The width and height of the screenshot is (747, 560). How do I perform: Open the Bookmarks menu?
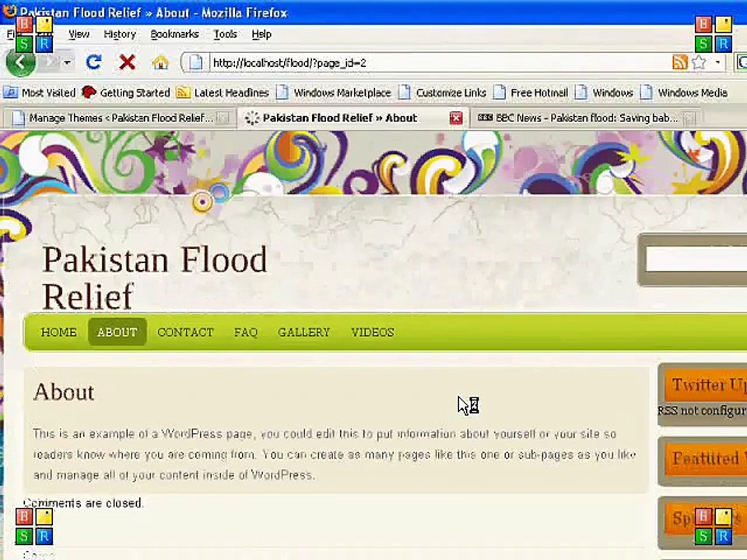pos(174,34)
